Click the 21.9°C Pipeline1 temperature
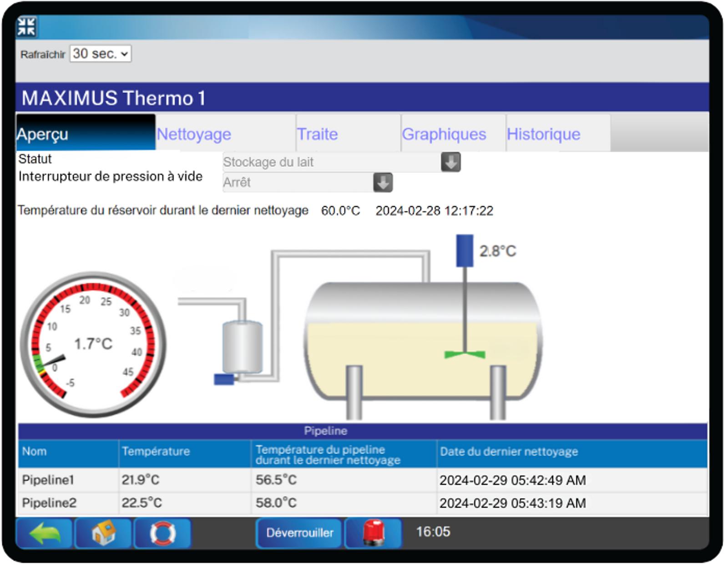 (141, 480)
